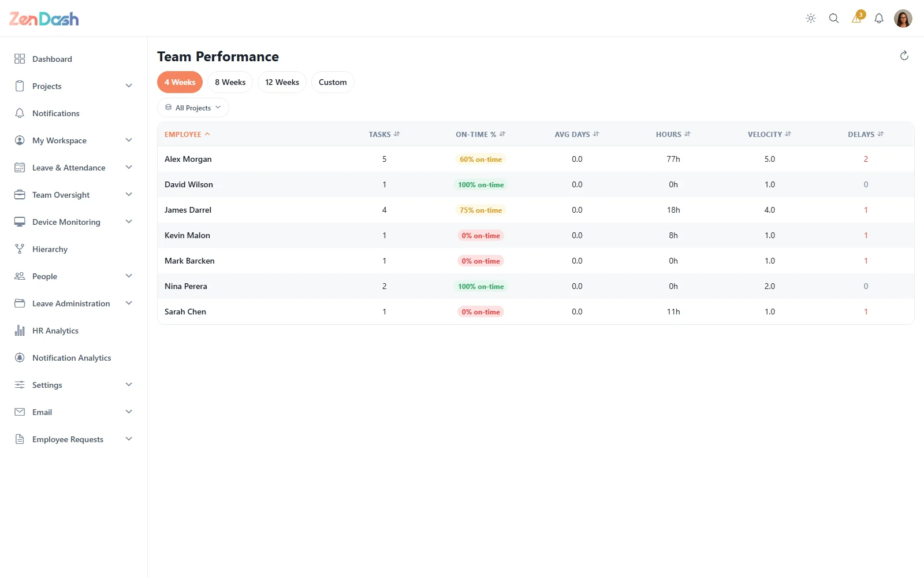Click the '77h' hours value
Screen dimensions: 924x578
pos(673,159)
